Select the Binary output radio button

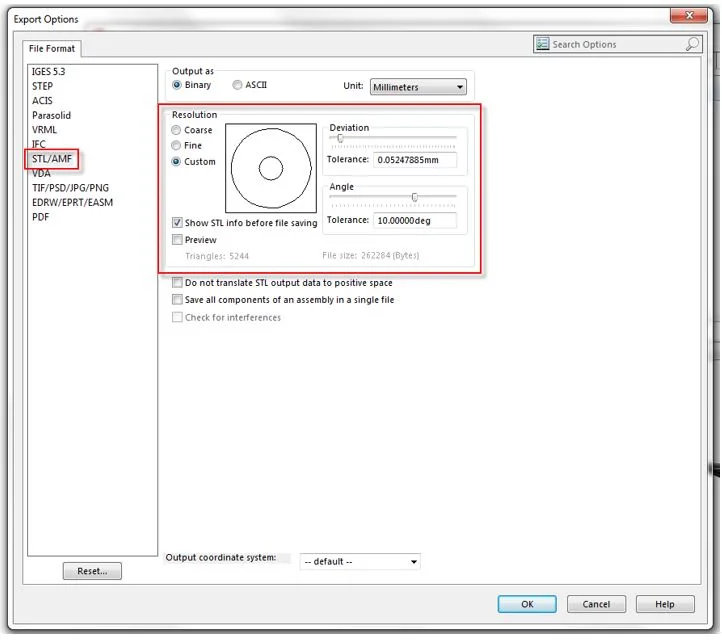178,85
